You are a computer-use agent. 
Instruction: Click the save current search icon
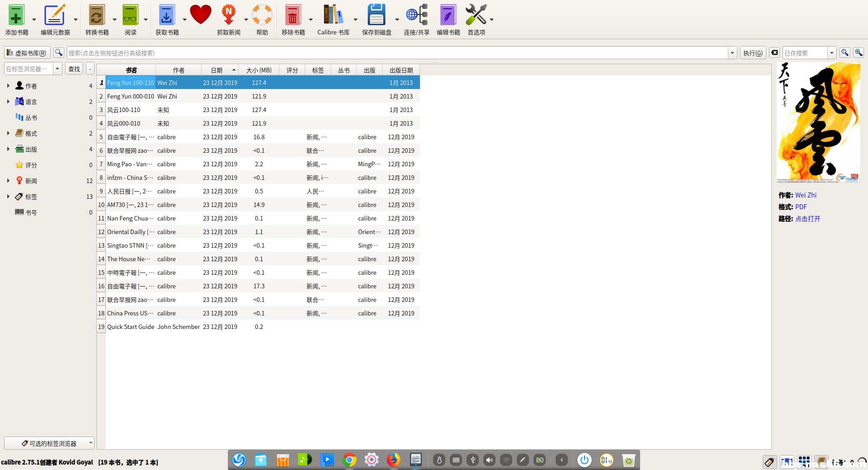844,53
